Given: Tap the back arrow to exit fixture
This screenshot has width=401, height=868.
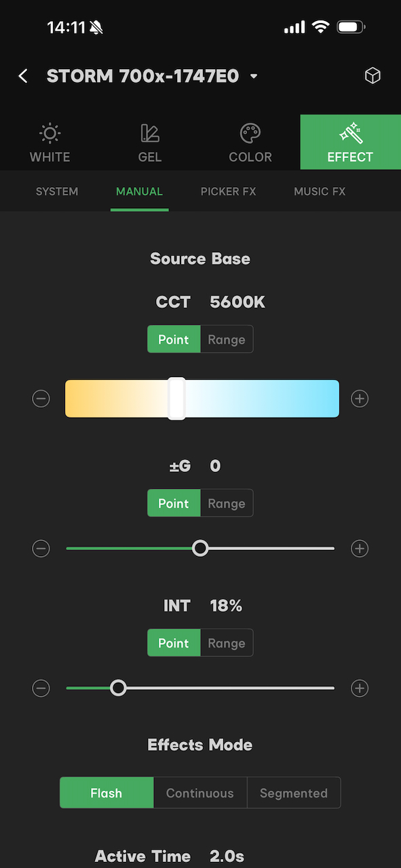Looking at the screenshot, I should [22, 75].
